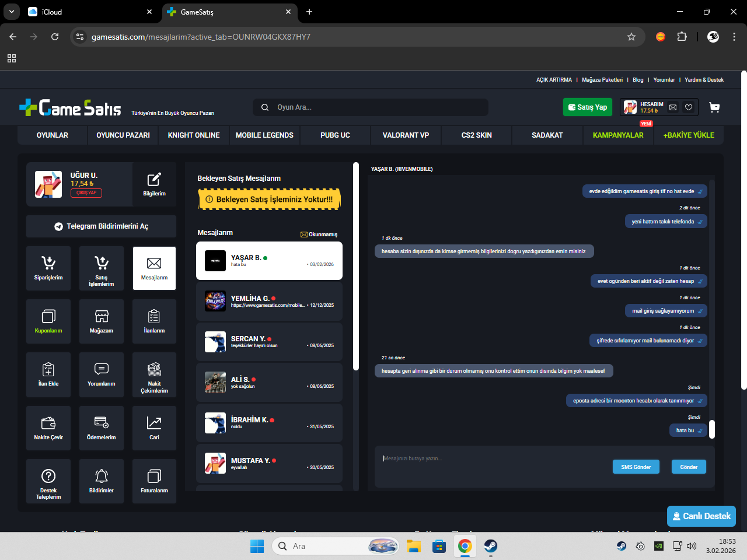Click the ÇIKIŞ YAP logout button
The image size is (747, 560).
[86, 193]
